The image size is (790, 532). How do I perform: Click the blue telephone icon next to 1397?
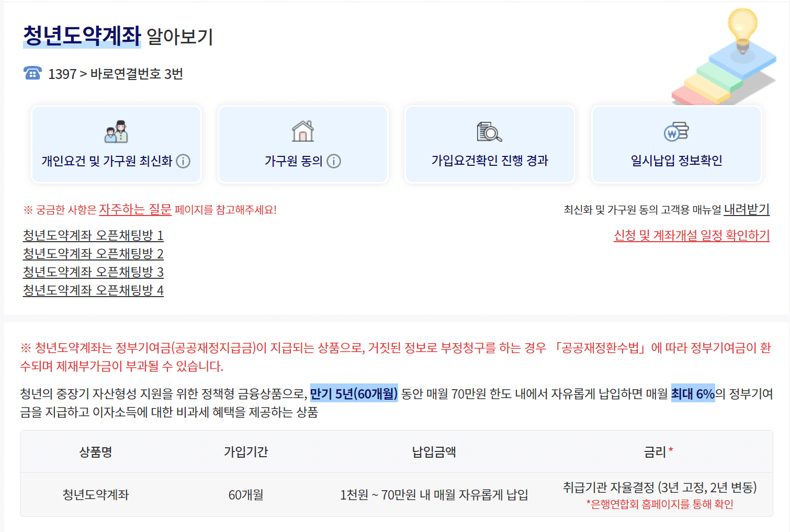click(x=32, y=73)
